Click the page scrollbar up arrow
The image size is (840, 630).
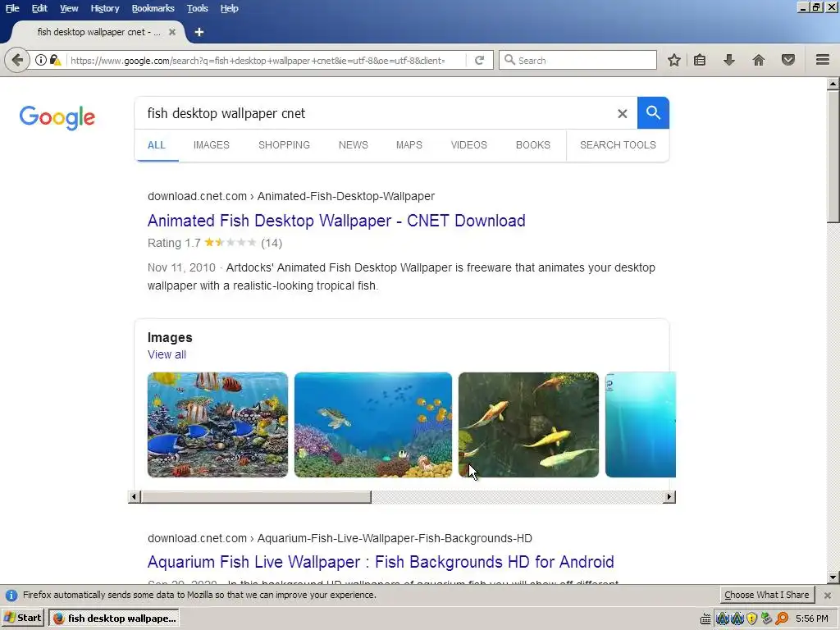pyautogui.click(x=833, y=84)
